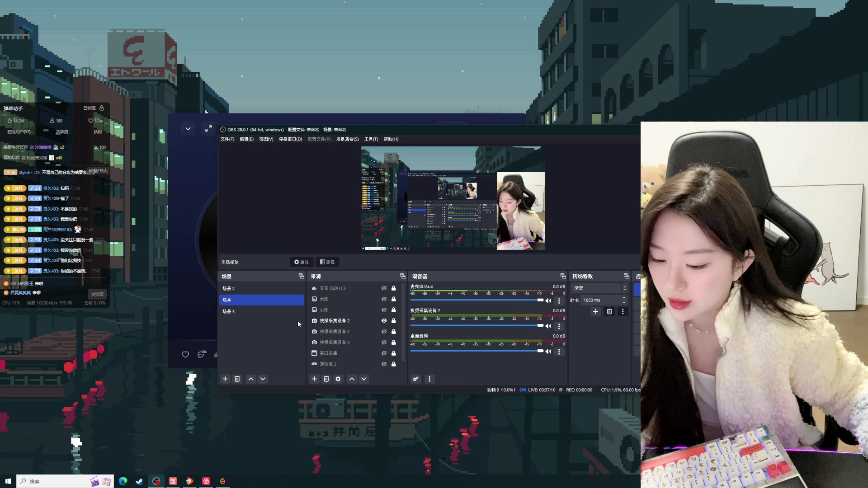Move the scene down in the list
Viewport: 868px width, 488px height.
click(x=263, y=379)
